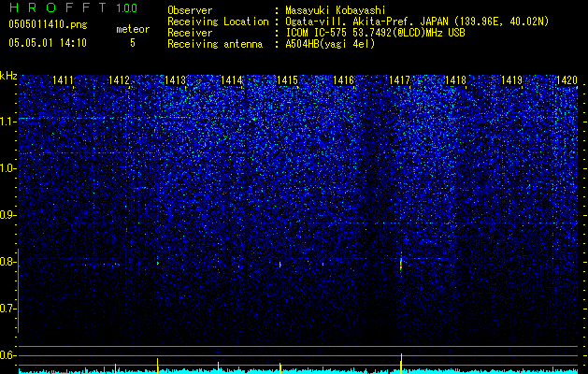
Task: Click the 'Receiving antenna' field label
Action: 215,44
